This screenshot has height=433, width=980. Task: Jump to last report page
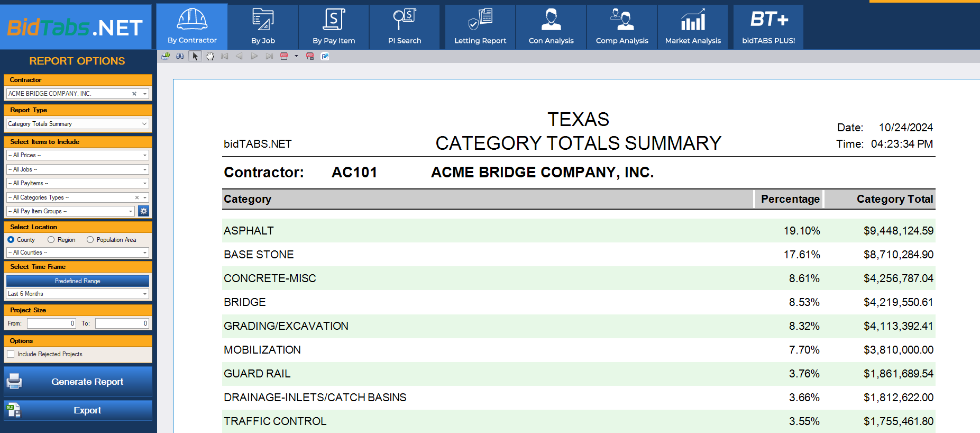click(269, 56)
